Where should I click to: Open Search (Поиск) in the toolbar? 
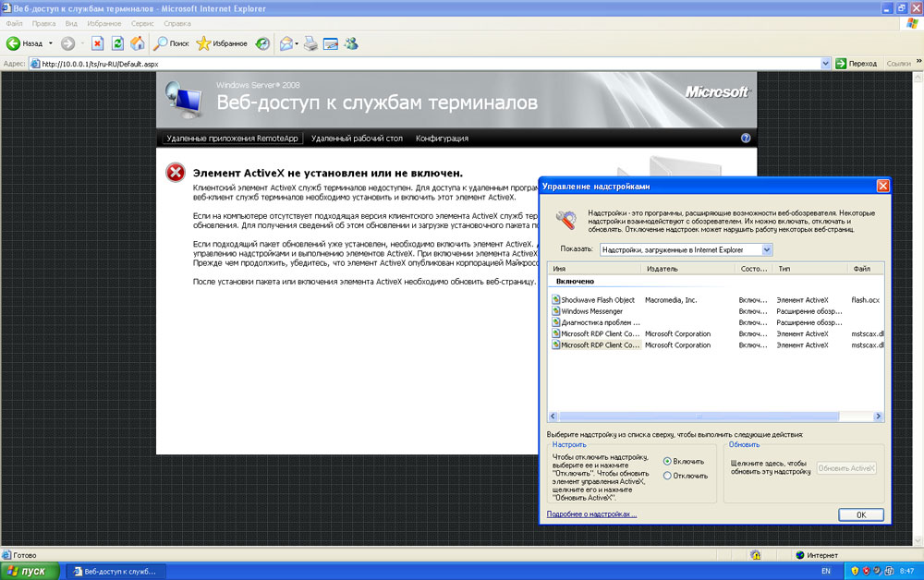171,43
